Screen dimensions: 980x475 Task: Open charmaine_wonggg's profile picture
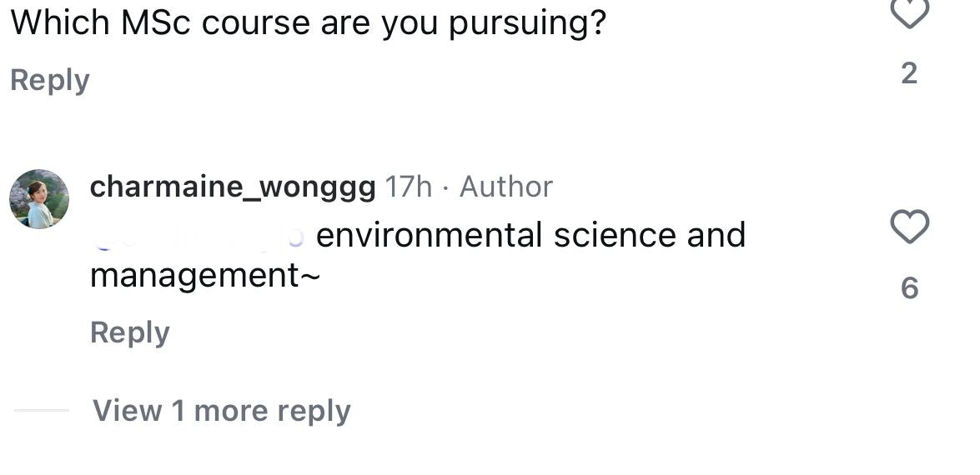(x=38, y=198)
